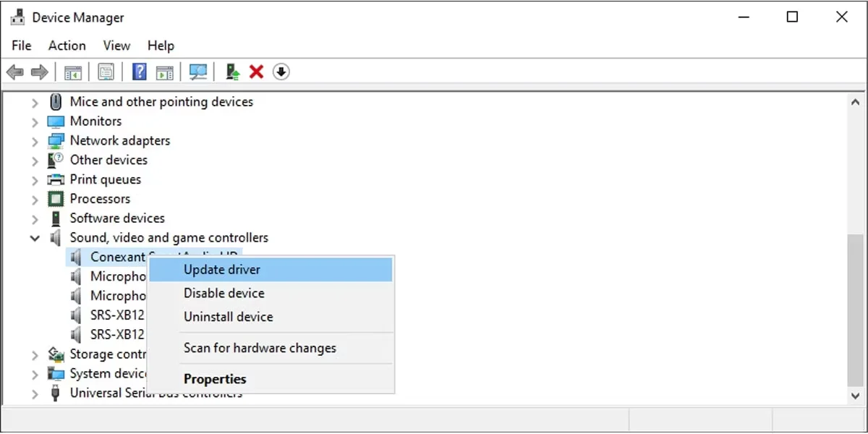Open the Action menu

[x=66, y=46]
